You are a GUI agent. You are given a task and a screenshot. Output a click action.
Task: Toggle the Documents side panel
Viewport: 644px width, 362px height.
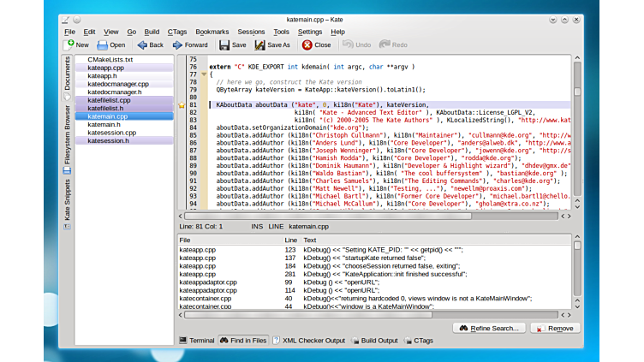tap(67, 74)
